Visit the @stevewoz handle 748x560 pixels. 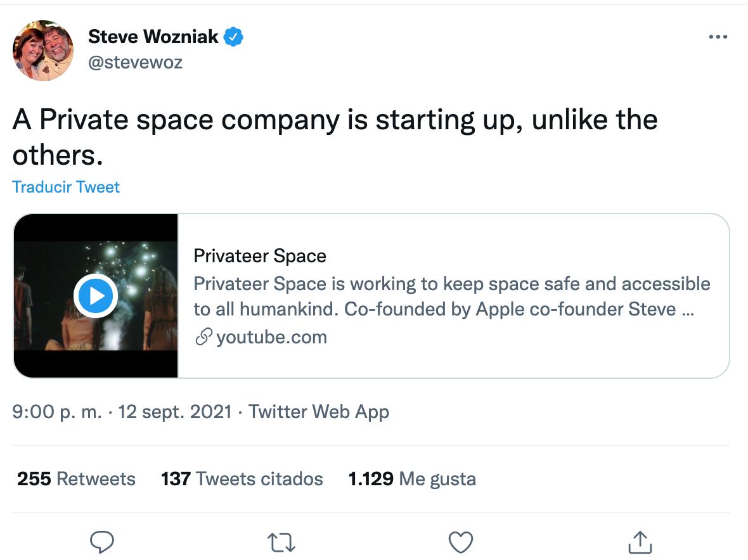point(135,63)
